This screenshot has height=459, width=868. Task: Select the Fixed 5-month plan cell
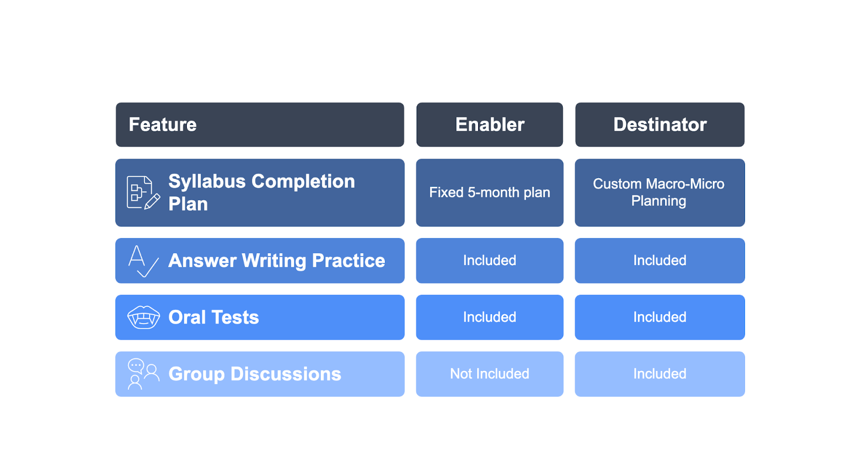490,193
